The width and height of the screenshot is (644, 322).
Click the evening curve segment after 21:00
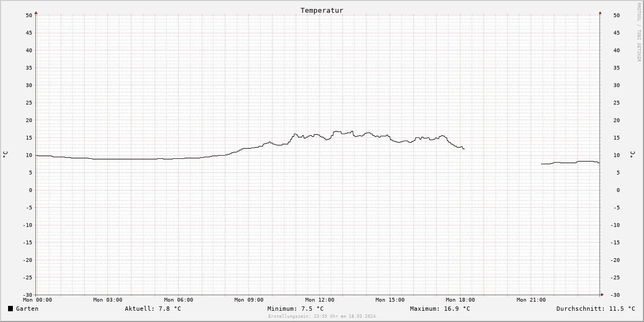click(570, 162)
